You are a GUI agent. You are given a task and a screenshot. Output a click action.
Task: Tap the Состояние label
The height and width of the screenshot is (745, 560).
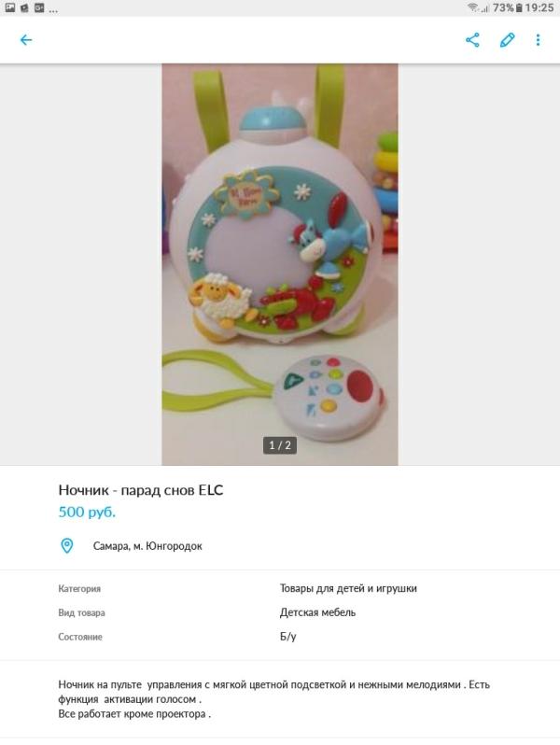(x=80, y=637)
